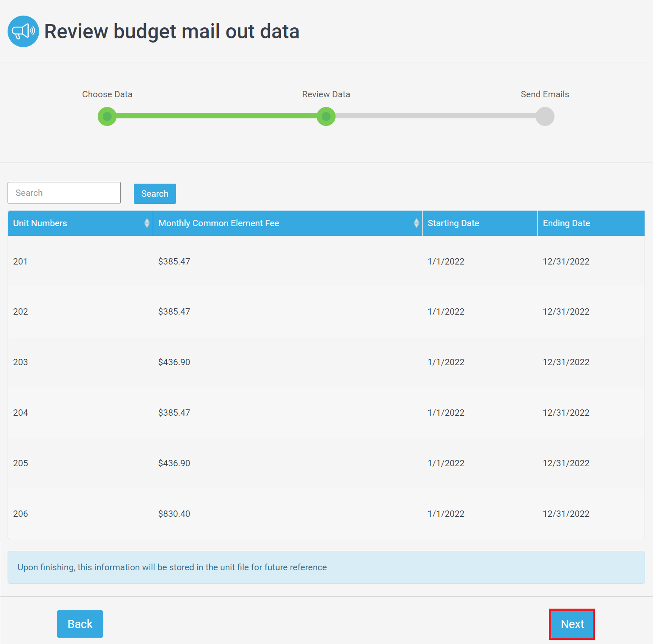Select the Review Data step label

pos(326,94)
